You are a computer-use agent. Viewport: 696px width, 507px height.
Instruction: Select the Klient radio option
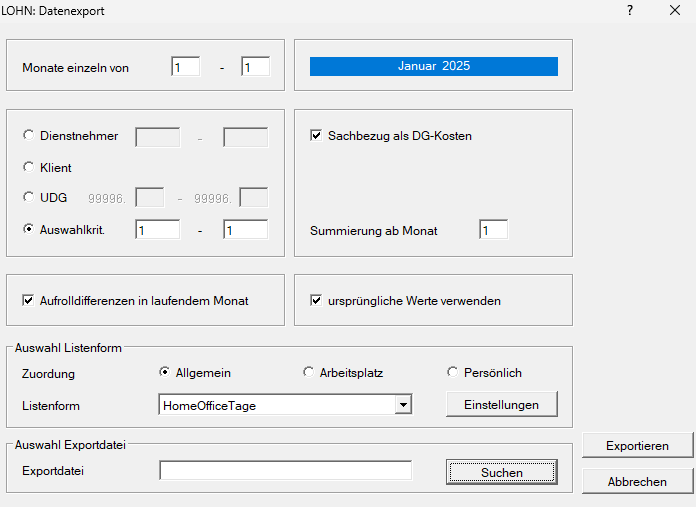pos(28,167)
